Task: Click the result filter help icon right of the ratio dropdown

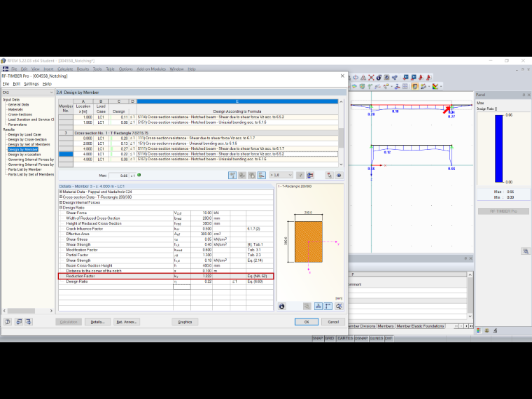Action: click(300, 176)
